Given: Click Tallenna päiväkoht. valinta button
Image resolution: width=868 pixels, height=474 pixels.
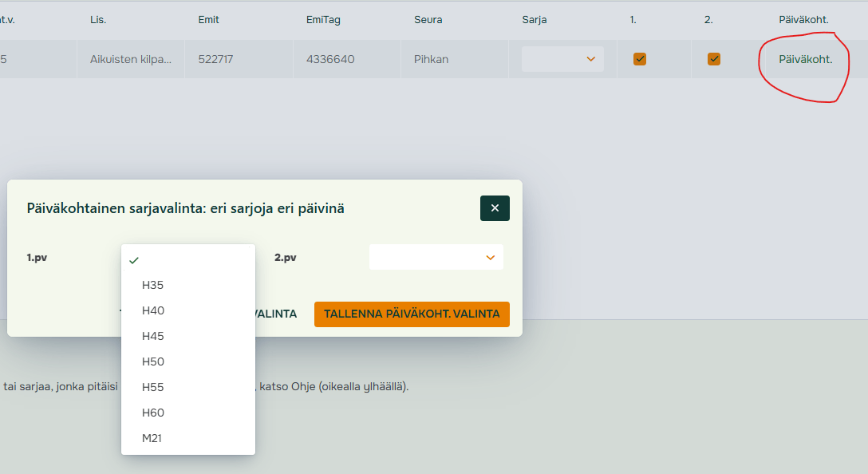Looking at the screenshot, I should click(x=412, y=314).
